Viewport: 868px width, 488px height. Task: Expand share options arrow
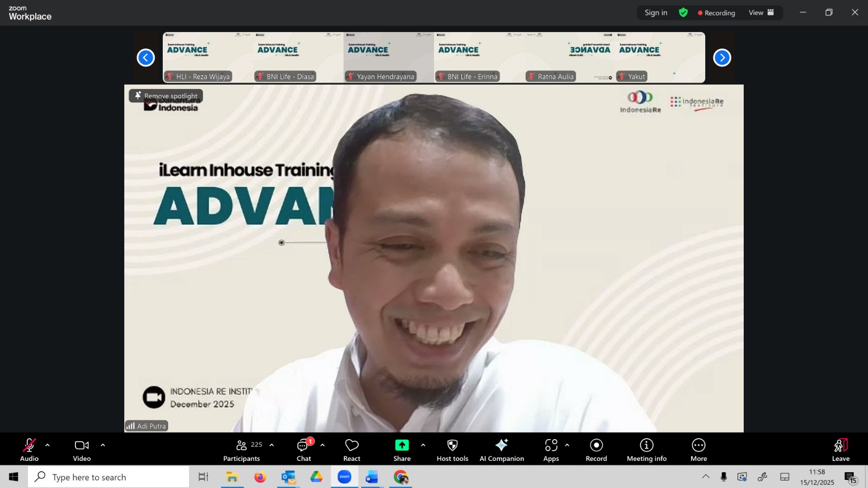[x=423, y=445]
